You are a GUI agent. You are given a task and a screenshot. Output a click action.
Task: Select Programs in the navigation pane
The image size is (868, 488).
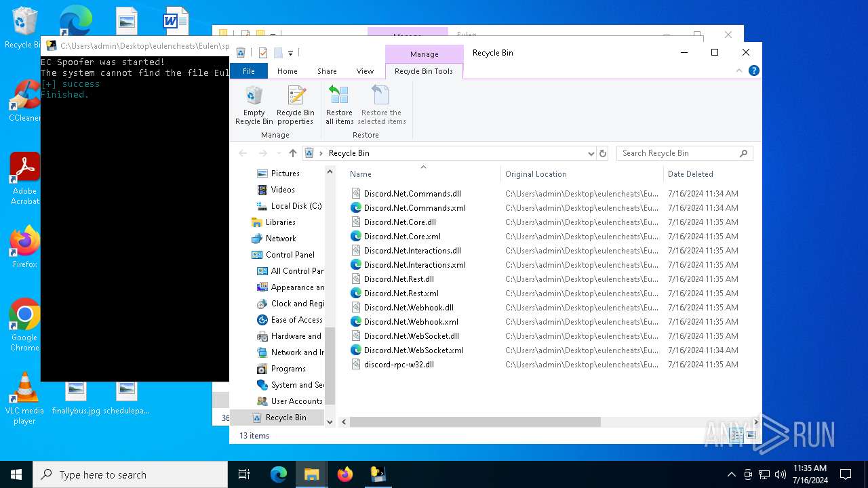288,369
